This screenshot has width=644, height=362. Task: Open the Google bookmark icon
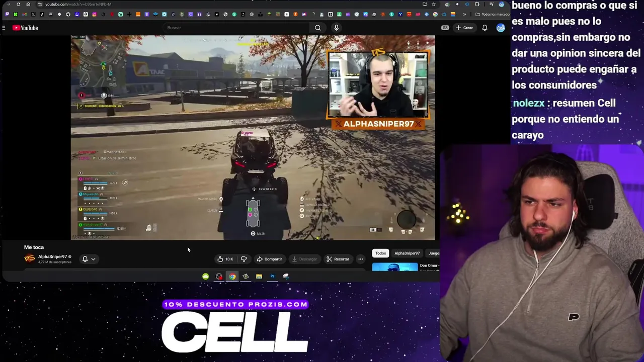[435, 14]
